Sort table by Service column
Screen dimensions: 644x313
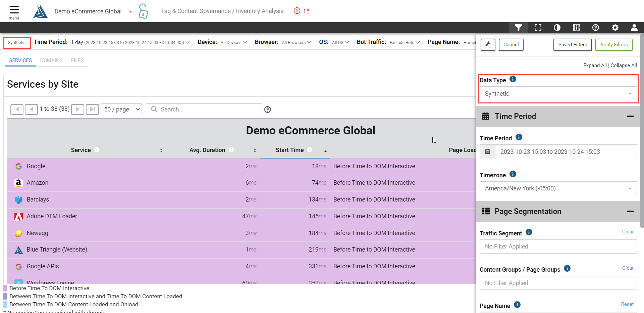point(161,150)
